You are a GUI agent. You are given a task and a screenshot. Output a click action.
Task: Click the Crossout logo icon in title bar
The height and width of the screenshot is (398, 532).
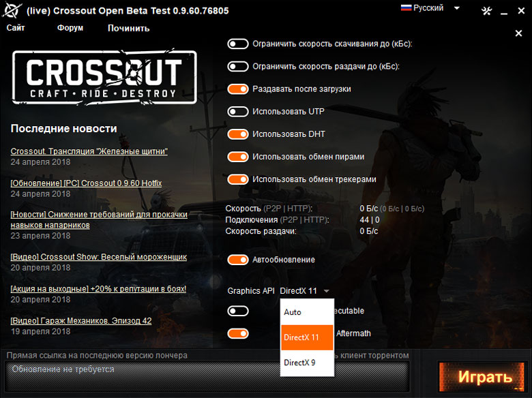coord(12,10)
